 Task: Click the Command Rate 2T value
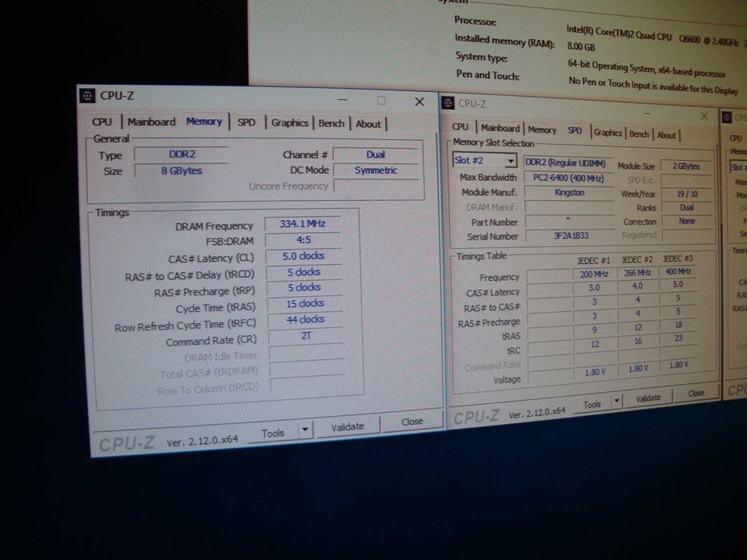(306, 336)
